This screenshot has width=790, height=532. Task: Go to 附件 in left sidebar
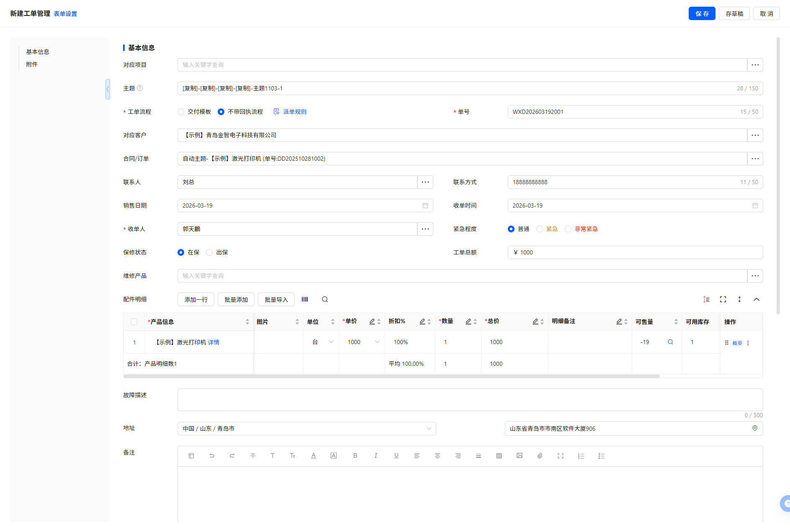tap(32, 64)
